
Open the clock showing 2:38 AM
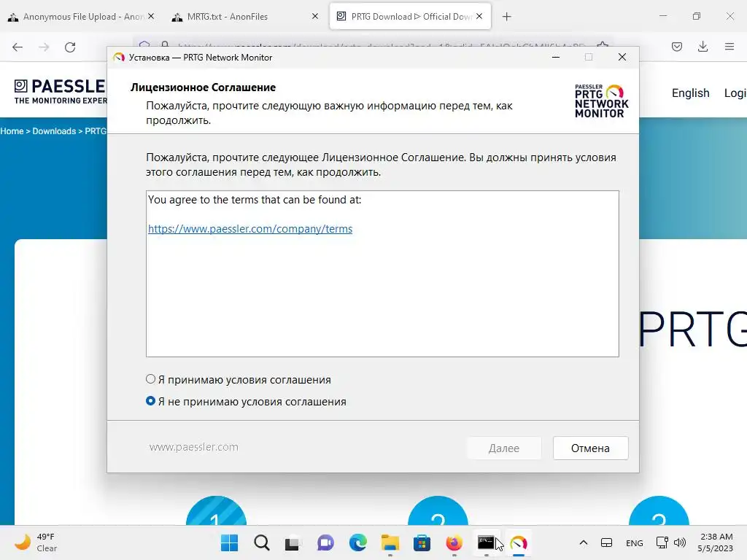coord(715,542)
